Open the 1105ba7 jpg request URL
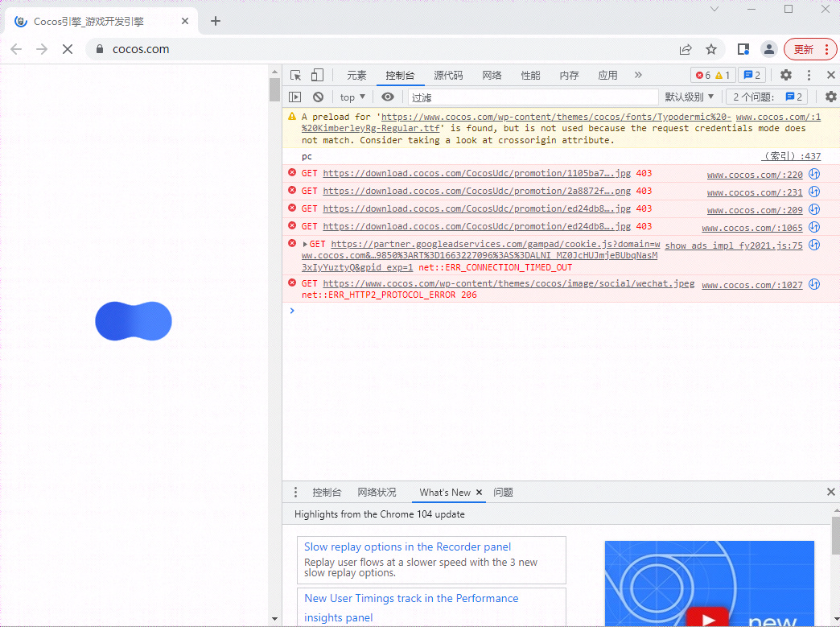The height and width of the screenshot is (627, 840). [x=477, y=173]
